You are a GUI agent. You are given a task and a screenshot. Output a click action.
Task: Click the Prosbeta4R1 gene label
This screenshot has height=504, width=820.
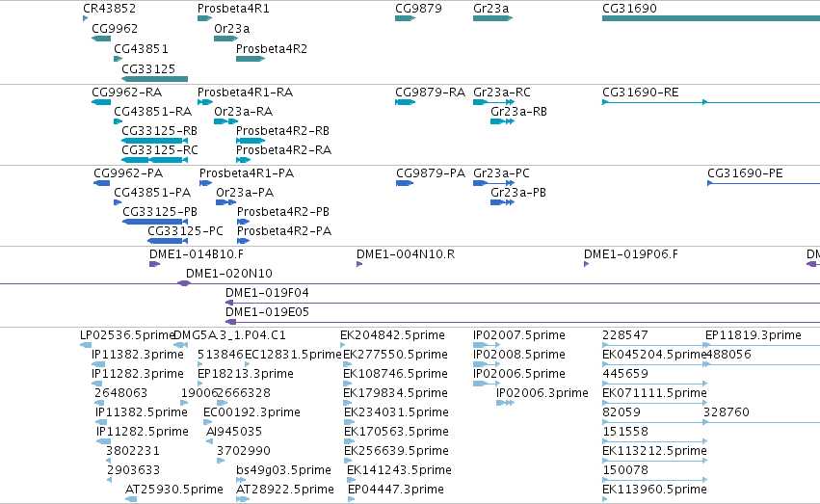click(233, 9)
